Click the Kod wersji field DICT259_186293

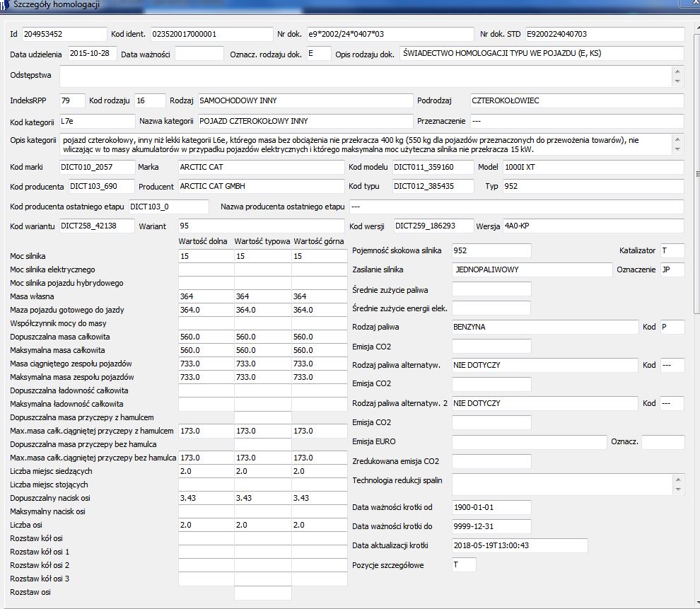coord(433,226)
